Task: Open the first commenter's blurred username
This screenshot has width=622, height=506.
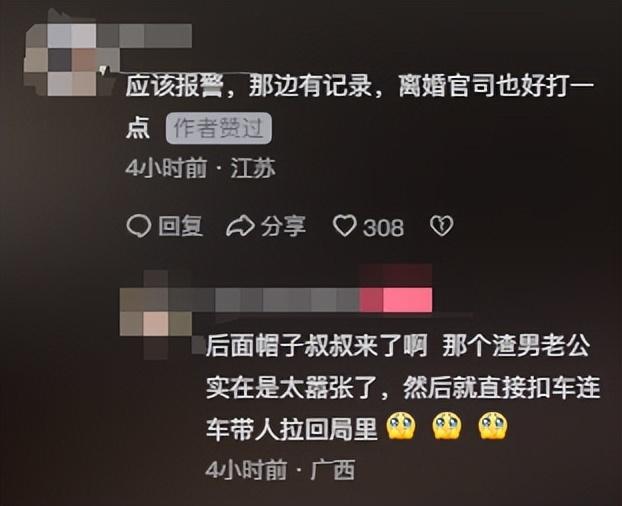Action: click(x=156, y=36)
